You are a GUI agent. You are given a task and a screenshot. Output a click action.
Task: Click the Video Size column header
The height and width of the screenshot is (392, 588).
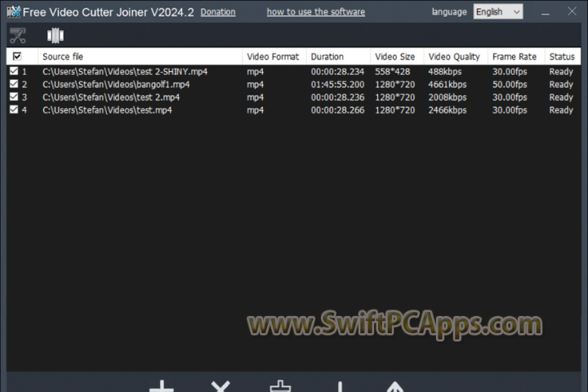point(397,56)
